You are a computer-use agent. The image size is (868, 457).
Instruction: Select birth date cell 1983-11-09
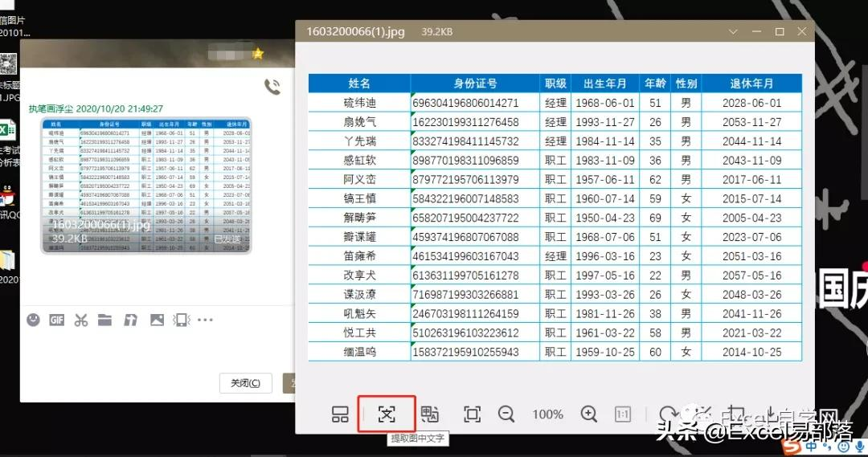tap(605, 161)
